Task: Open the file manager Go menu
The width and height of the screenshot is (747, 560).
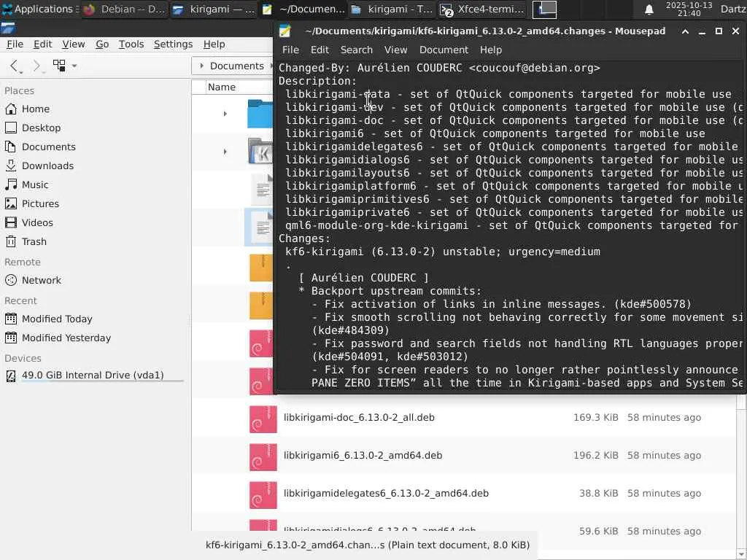Action: [102, 44]
